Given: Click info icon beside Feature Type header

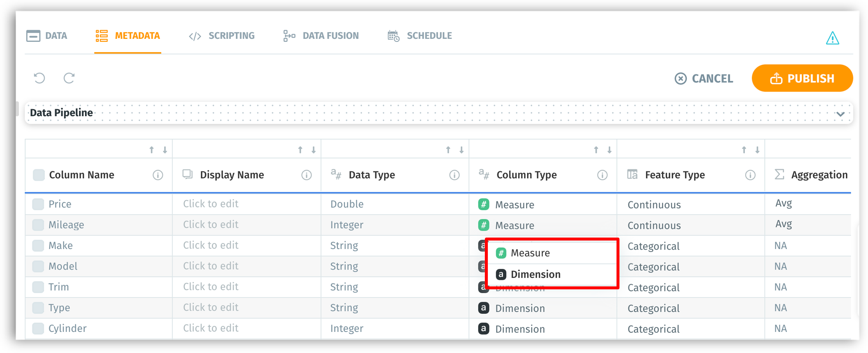Looking at the screenshot, I should [x=750, y=175].
